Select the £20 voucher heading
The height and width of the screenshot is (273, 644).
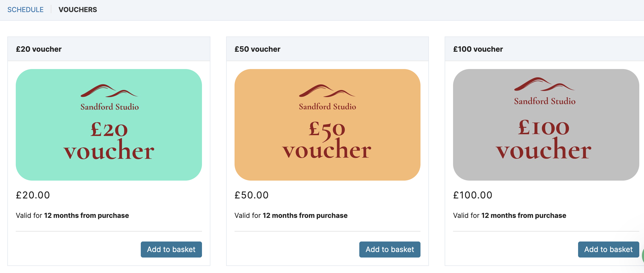click(x=39, y=49)
